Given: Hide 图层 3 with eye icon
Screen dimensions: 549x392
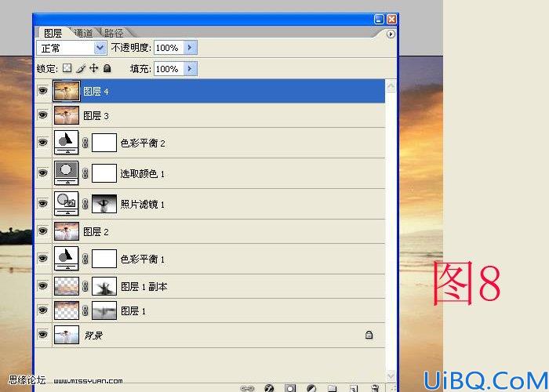Looking at the screenshot, I should tap(42, 114).
